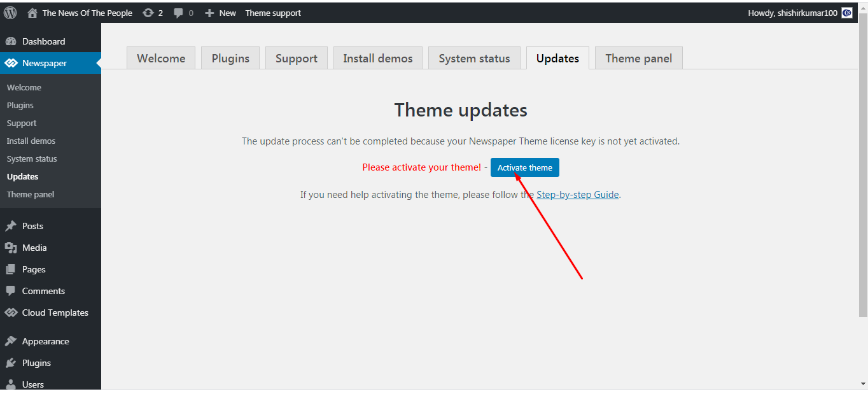Screen dimensions: 868x394
Task: Open the Media menu label
Action: pos(34,248)
